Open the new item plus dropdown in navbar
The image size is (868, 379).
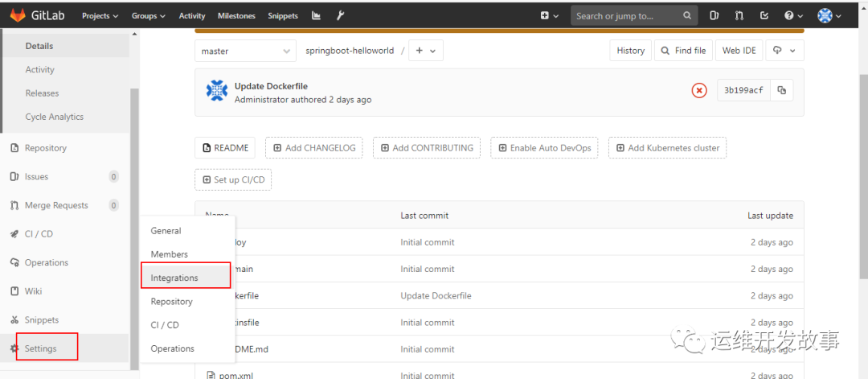tap(550, 16)
